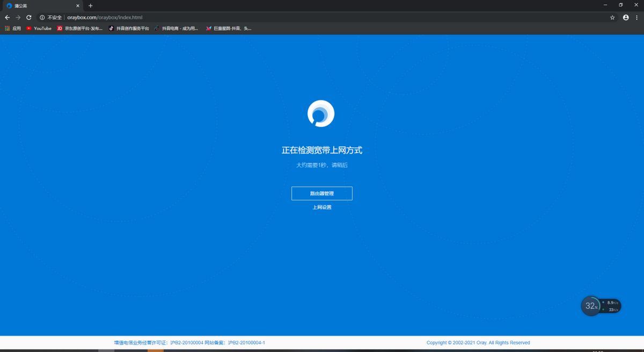
Task: Open the Chrome profile avatar icon
Action: click(626, 17)
